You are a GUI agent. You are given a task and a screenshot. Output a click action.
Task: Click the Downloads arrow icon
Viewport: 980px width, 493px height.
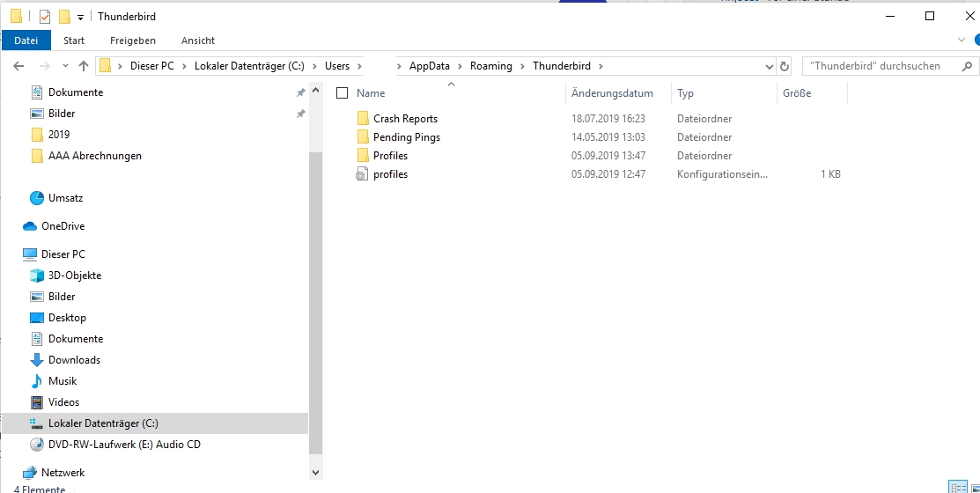[x=37, y=360]
